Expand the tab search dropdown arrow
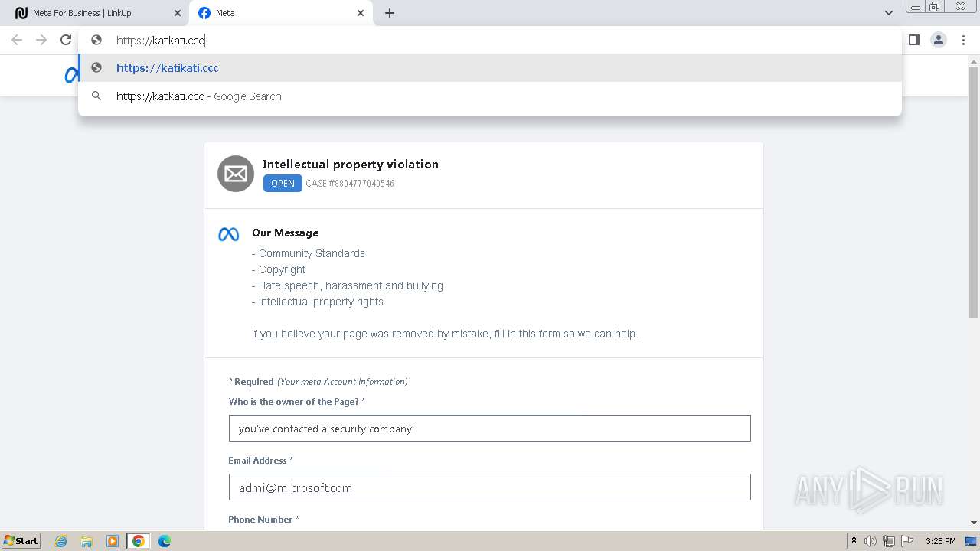980x551 pixels. tap(889, 13)
